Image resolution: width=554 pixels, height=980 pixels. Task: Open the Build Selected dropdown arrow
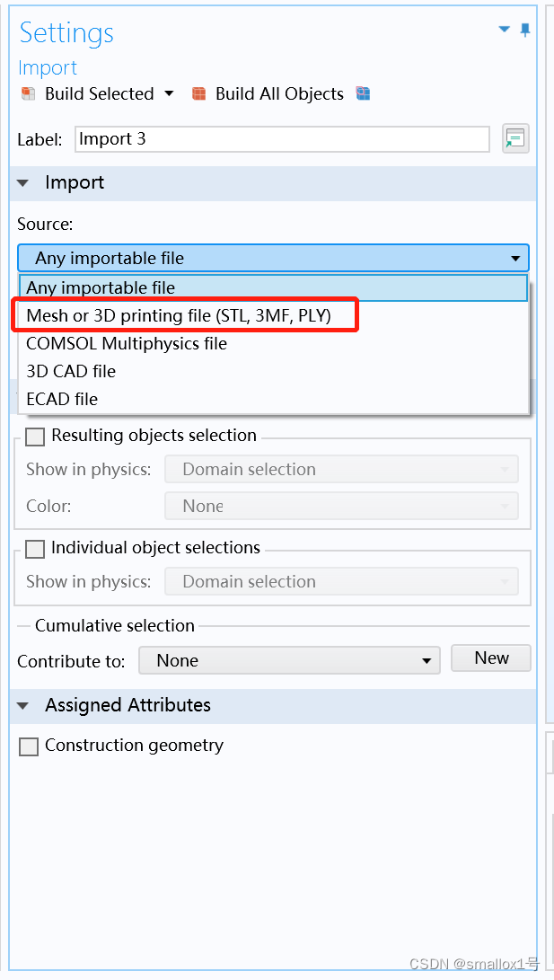click(169, 93)
